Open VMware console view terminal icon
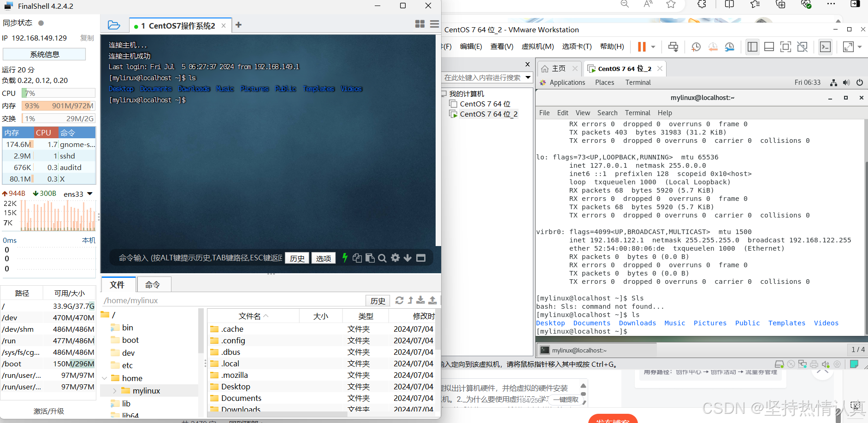The image size is (868, 423). [825, 47]
